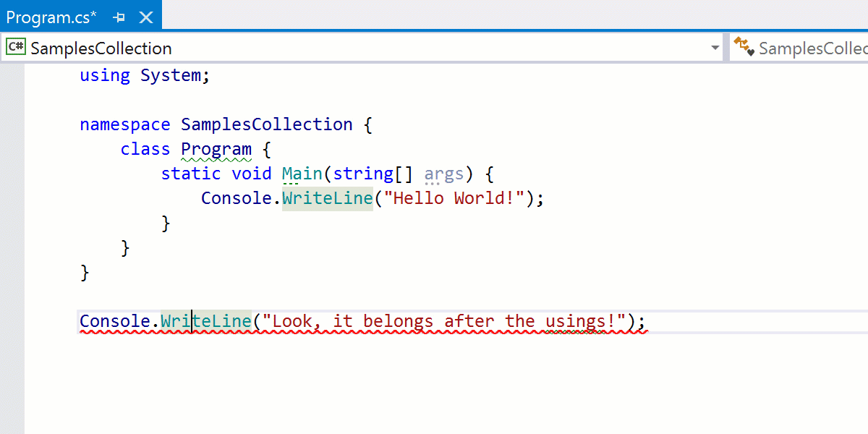Click the 'Program' class name

(x=216, y=149)
